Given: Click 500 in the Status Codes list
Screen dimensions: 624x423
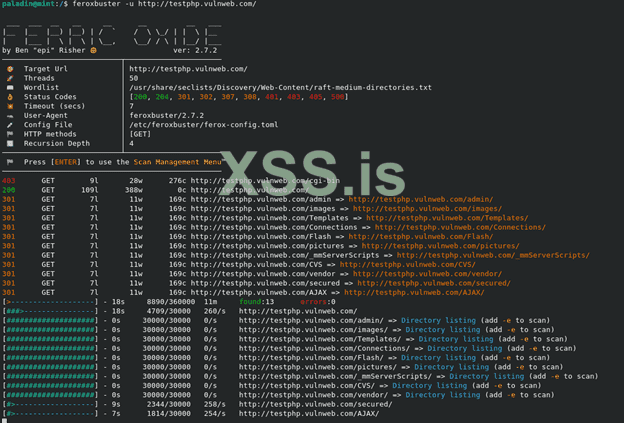Looking at the screenshot, I should pyautogui.click(x=337, y=97).
